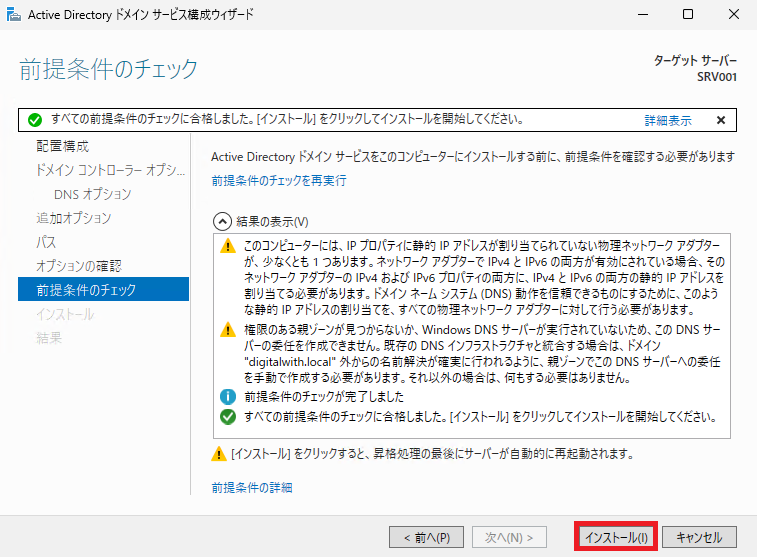This screenshot has width=757, height=557.
Task: Select パス step in sidebar
Action: 46,242
